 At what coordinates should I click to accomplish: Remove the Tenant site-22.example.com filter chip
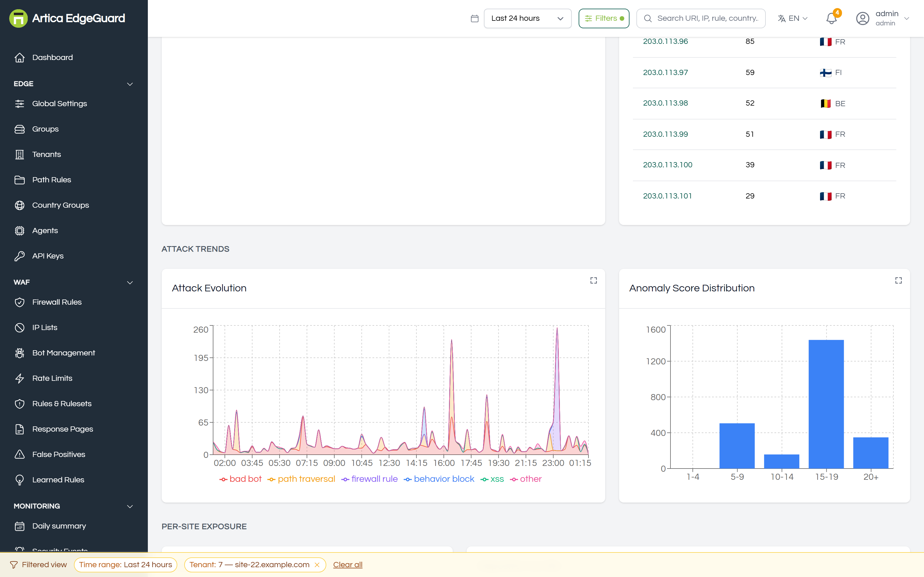[317, 565]
